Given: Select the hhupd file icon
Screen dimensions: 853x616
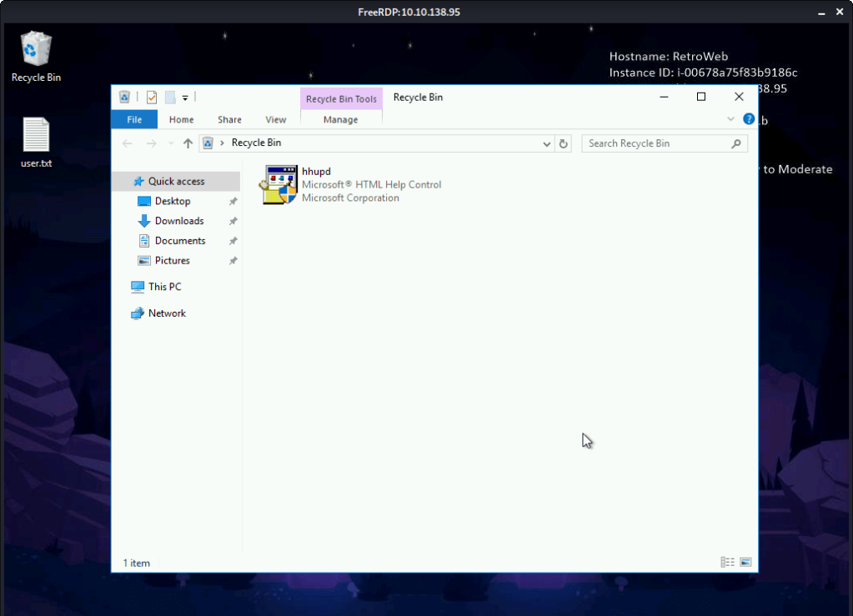Looking at the screenshot, I should [278, 184].
